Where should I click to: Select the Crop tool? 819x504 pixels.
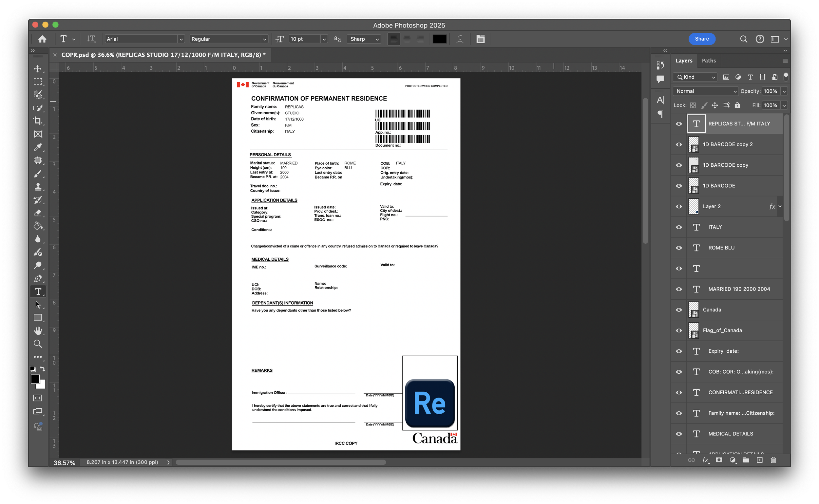tap(38, 121)
